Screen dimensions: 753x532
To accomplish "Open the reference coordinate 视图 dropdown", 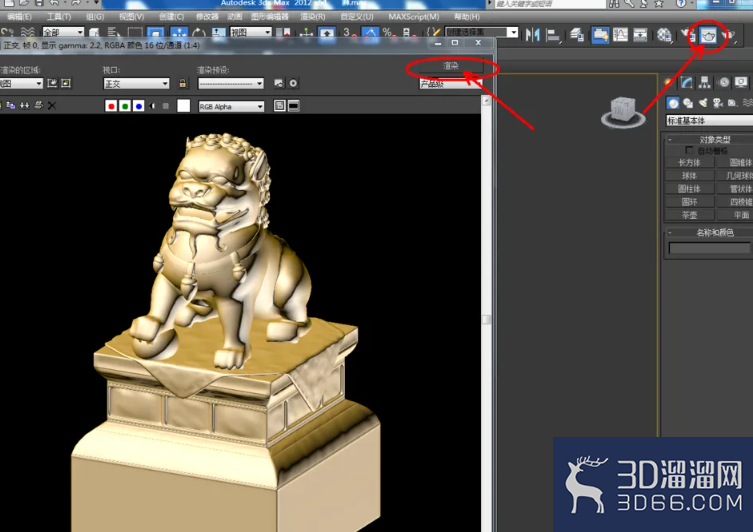I will pyautogui.click(x=251, y=32).
